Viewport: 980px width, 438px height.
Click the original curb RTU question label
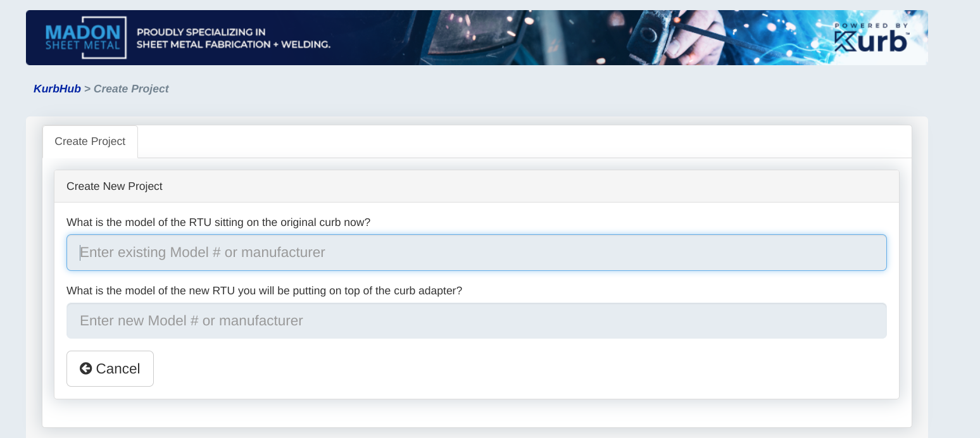pos(218,222)
